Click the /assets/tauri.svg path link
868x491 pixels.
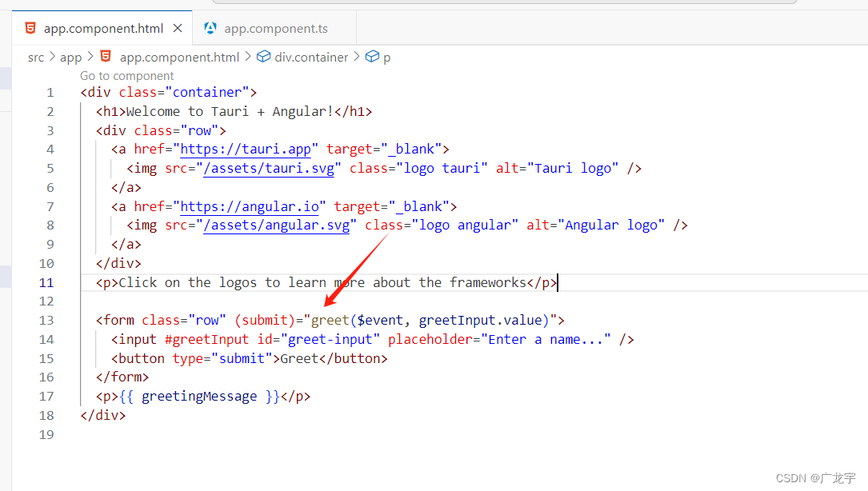273,168
